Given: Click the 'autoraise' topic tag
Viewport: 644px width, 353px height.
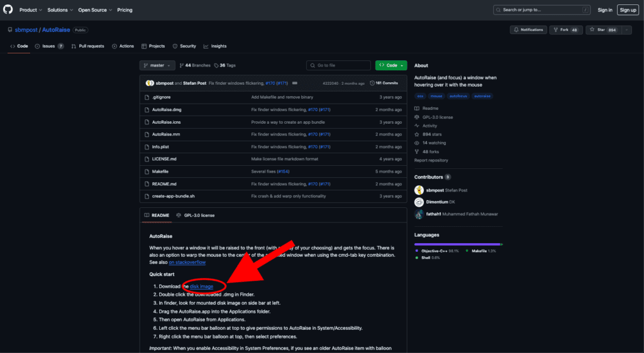Looking at the screenshot, I should [482, 96].
